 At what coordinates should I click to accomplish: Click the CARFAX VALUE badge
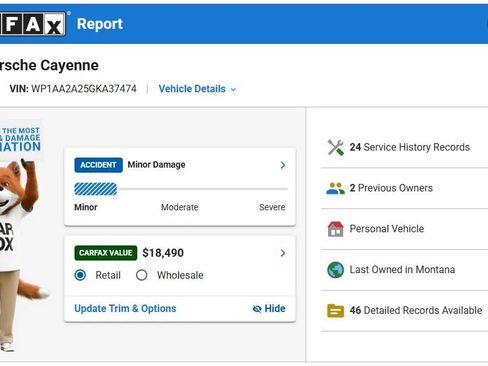tap(106, 253)
